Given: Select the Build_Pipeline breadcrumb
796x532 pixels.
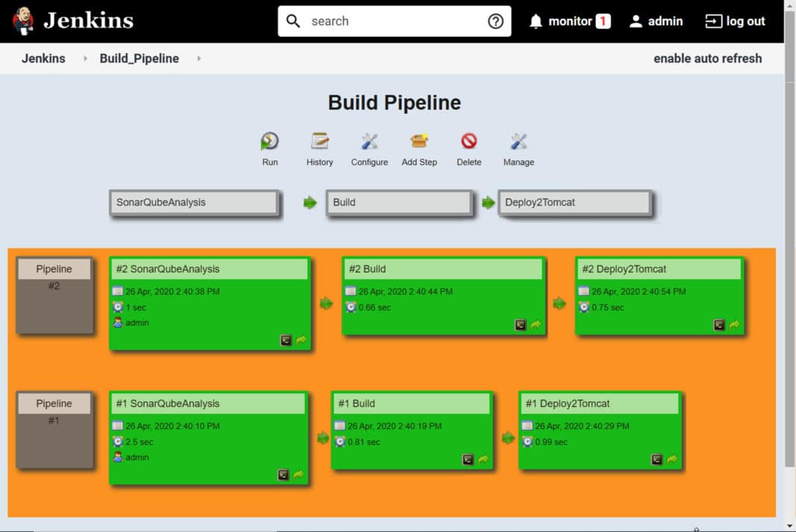Looking at the screenshot, I should coord(139,58).
